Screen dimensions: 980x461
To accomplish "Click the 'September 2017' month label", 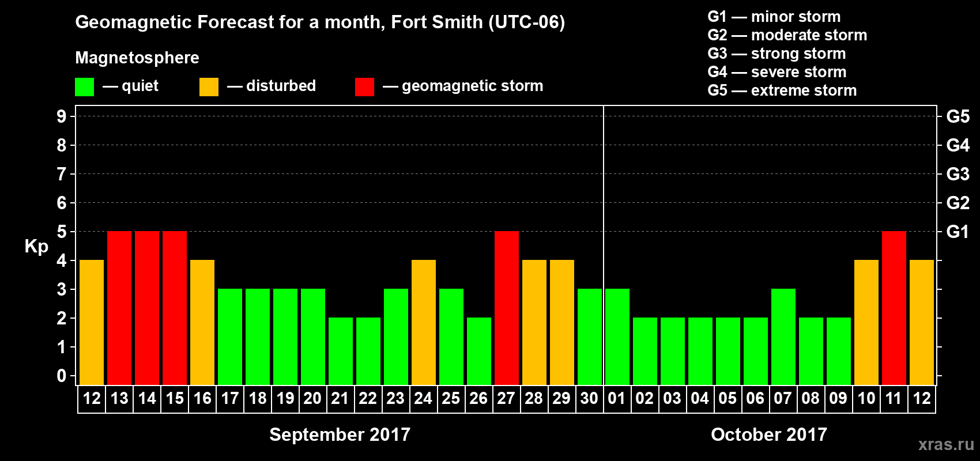I will point(340,434).
